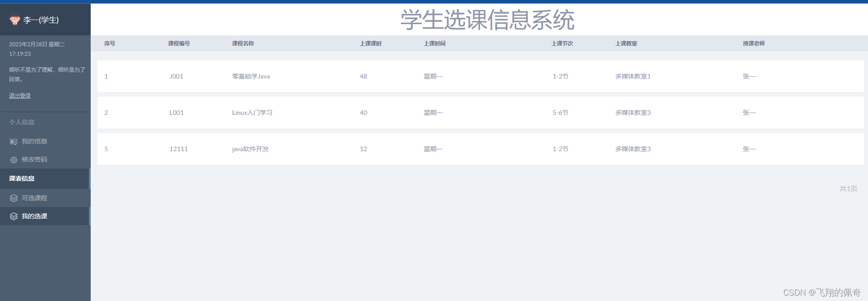Click 多媒体教室3 in the 12111 row
This screenshot has width=868, height=301.
coord(633,149)
